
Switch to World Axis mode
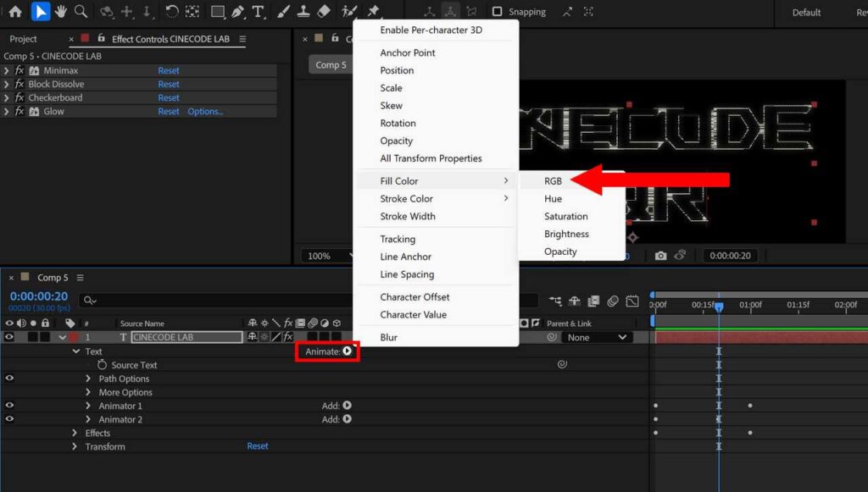(x=450, y=12)
